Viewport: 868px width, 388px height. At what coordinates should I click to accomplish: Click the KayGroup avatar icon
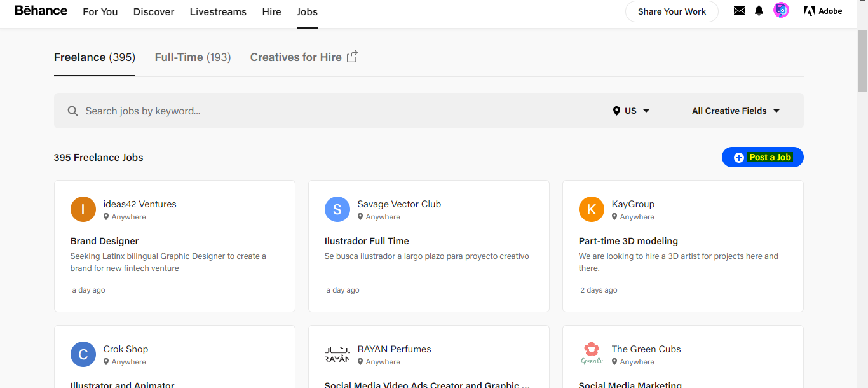(x=592, y=209)
